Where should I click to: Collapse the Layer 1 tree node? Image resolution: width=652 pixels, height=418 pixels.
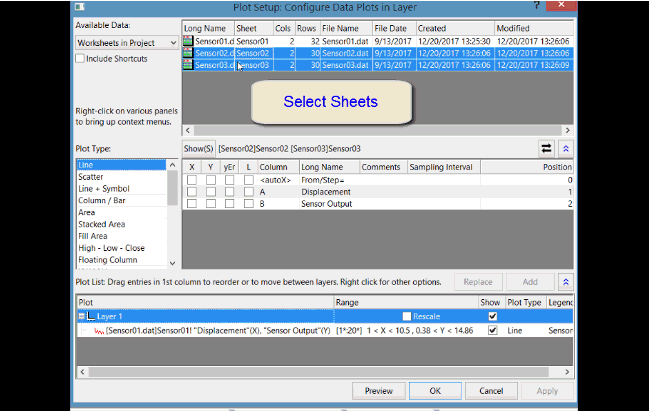pos(82,317)
